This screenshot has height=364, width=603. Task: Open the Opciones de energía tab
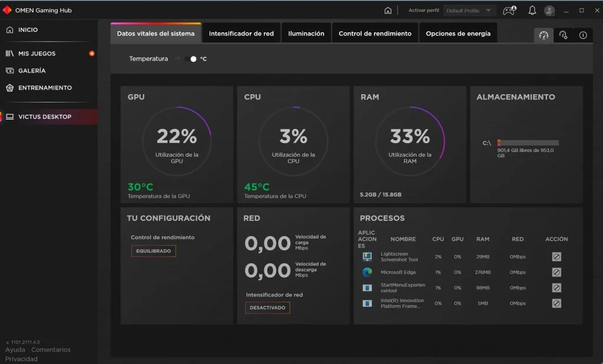tap(458, 34)
